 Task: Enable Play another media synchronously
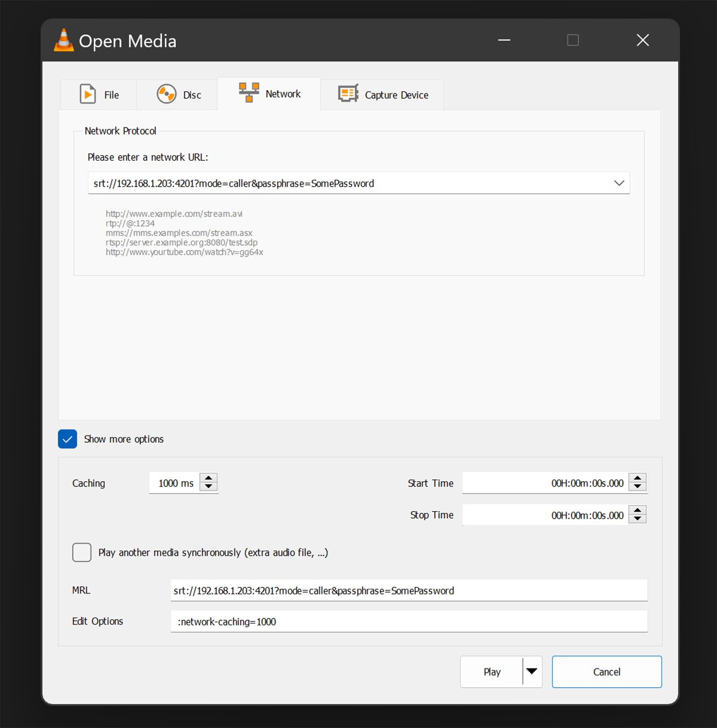click(x=82, y=552)
